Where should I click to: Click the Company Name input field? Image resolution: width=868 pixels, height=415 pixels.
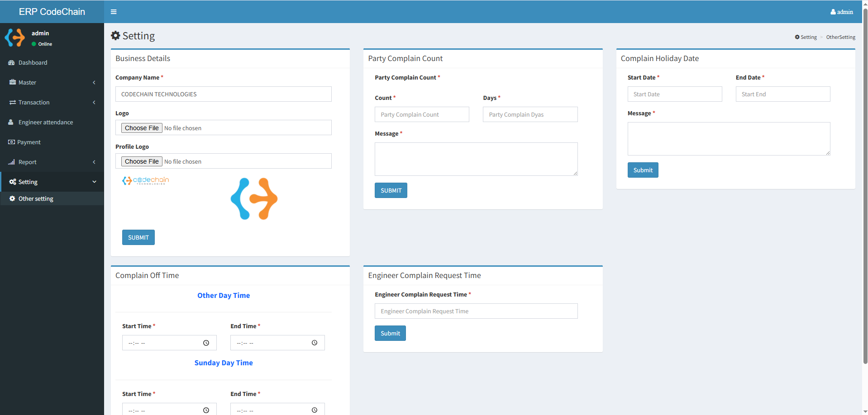pyautogui.click(x=223, y=94)
